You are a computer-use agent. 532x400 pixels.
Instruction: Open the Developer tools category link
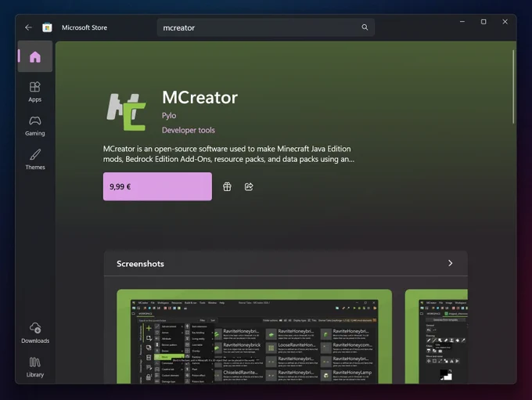click(189, 130)
